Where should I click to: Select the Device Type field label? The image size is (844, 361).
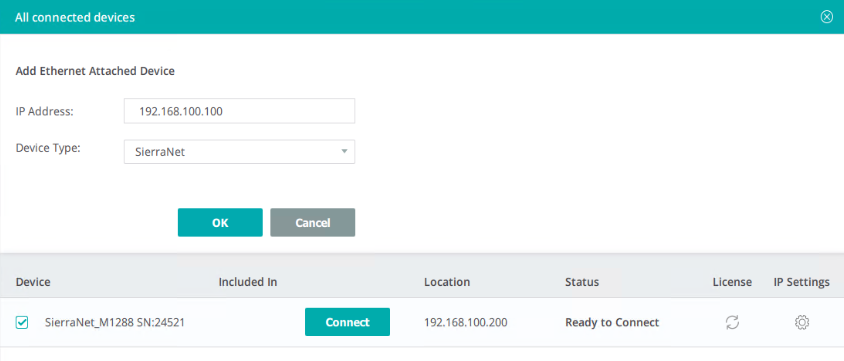click(x=48, y=148)
